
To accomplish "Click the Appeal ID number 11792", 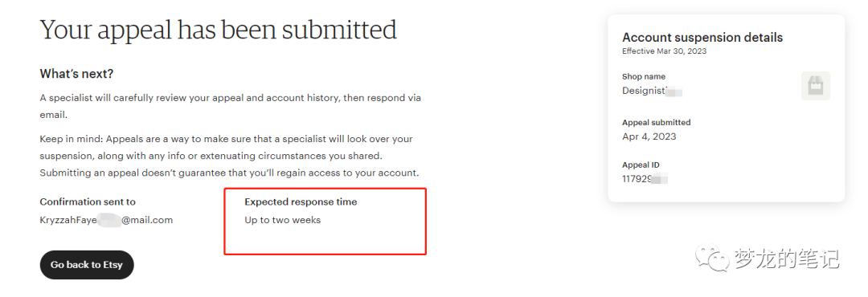I will coord(645,179).
